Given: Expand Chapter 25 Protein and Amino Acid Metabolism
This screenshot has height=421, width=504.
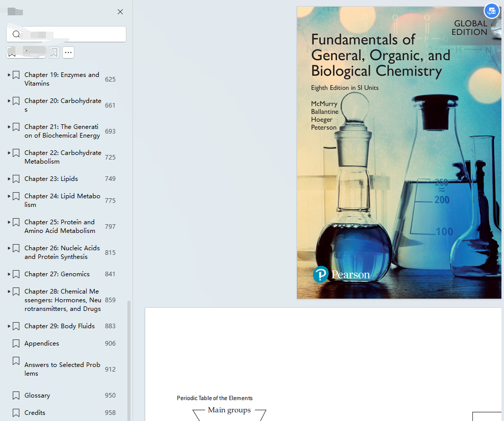Looking at the screenshot, I should (x=9, y=222).
